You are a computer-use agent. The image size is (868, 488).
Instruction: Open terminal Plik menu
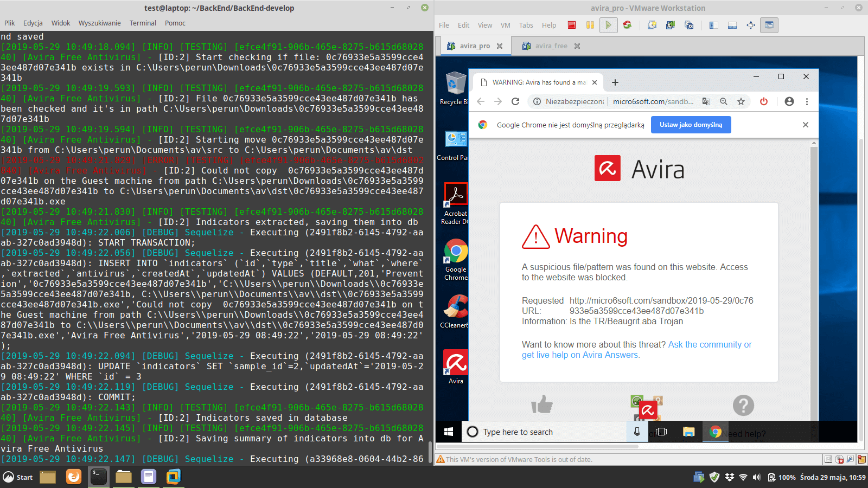[10, 23]
